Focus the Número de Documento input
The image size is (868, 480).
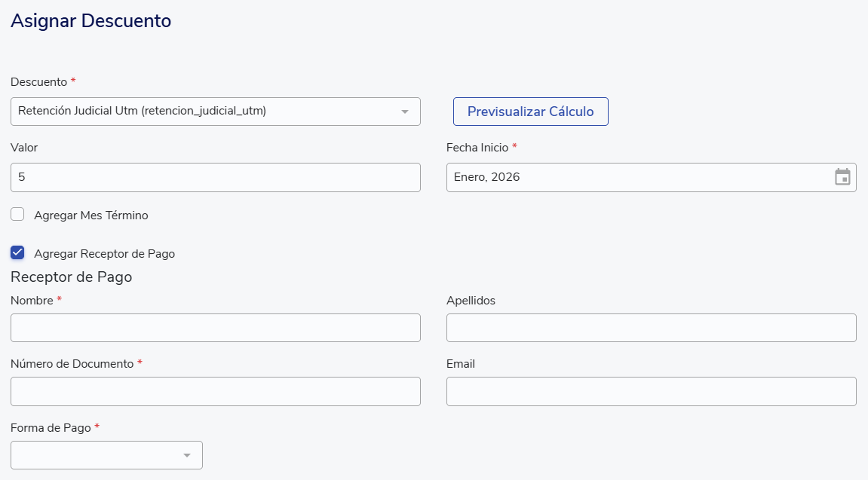(215, 391)
